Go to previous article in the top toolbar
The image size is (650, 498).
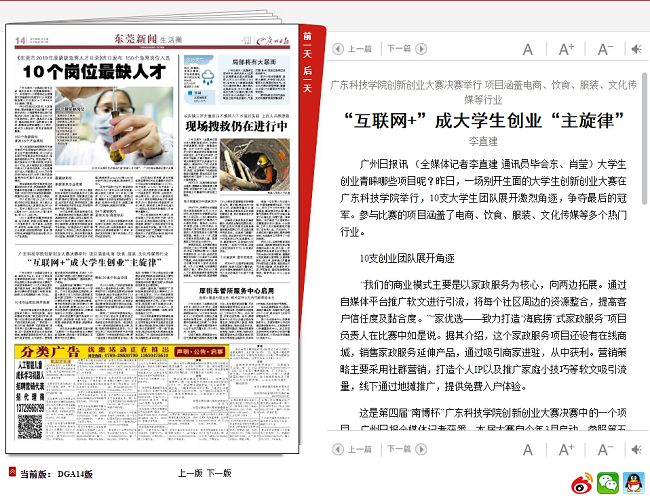pos(352,49)
